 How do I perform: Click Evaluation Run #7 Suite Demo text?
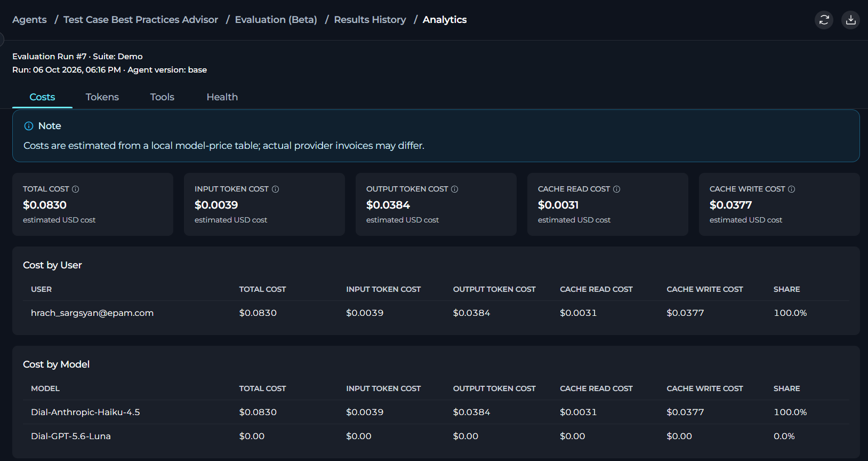(x=77, y=57)
